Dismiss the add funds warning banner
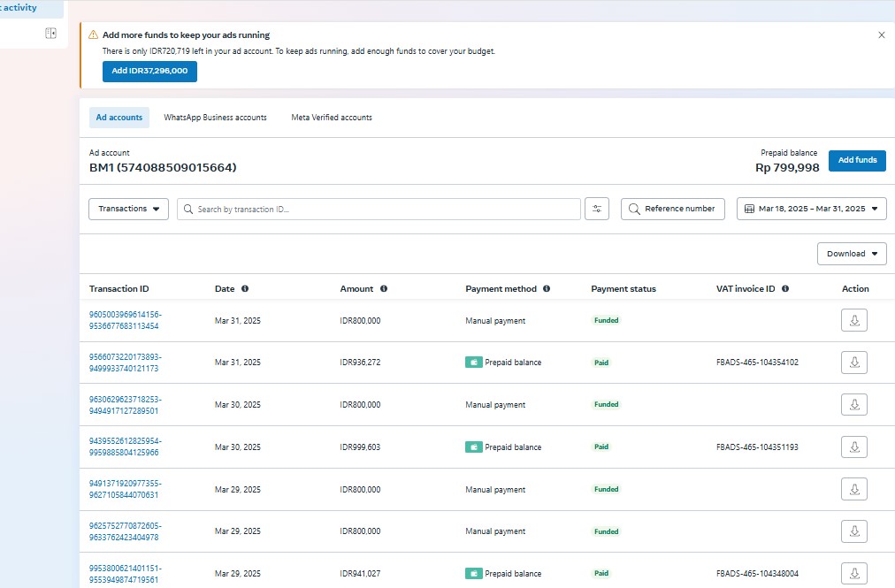This screenshot has width=895, height=588. pyautogui.click(x=881, y=35)
